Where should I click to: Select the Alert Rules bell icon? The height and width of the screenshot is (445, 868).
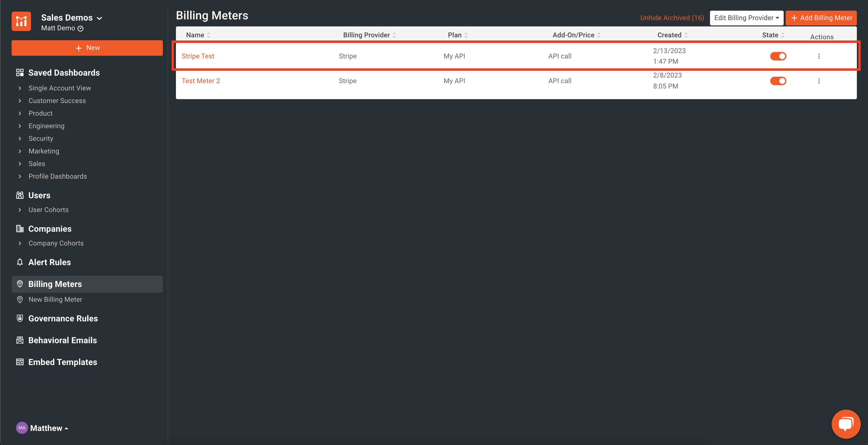(x=20, y=262)
